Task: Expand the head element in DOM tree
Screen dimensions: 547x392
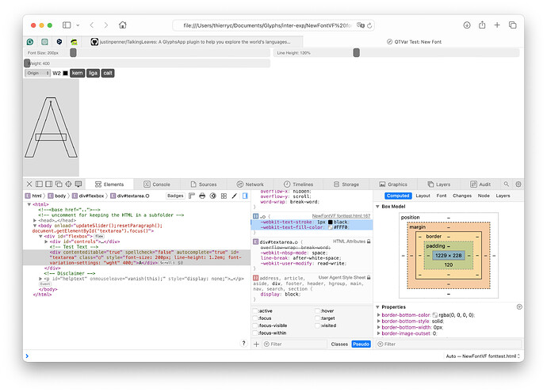Action: [35, 220]
